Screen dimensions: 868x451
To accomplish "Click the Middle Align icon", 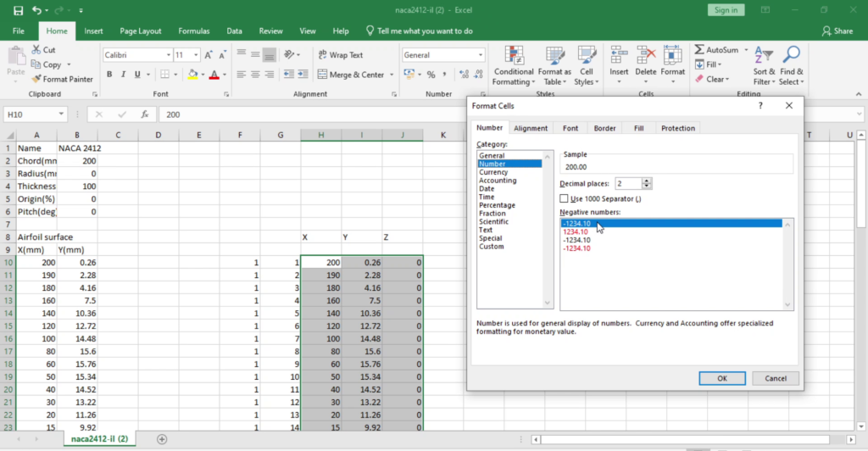I will click(255, 54).
